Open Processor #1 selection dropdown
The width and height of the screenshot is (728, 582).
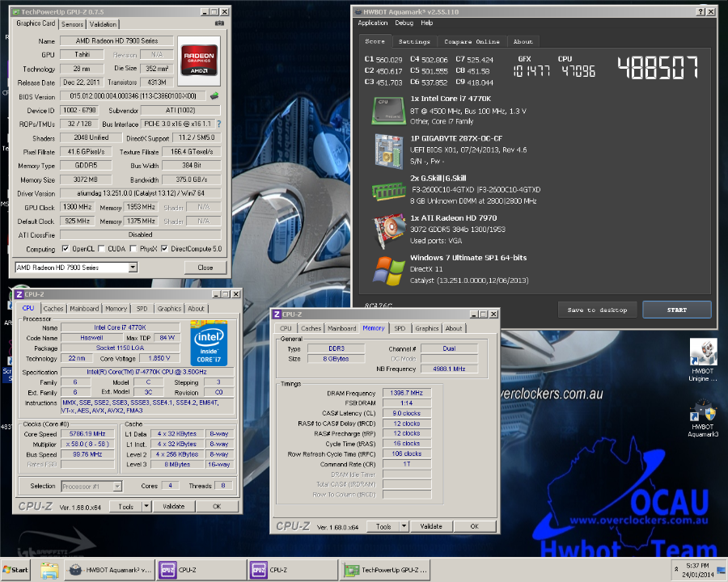click(x=117, y=486)
